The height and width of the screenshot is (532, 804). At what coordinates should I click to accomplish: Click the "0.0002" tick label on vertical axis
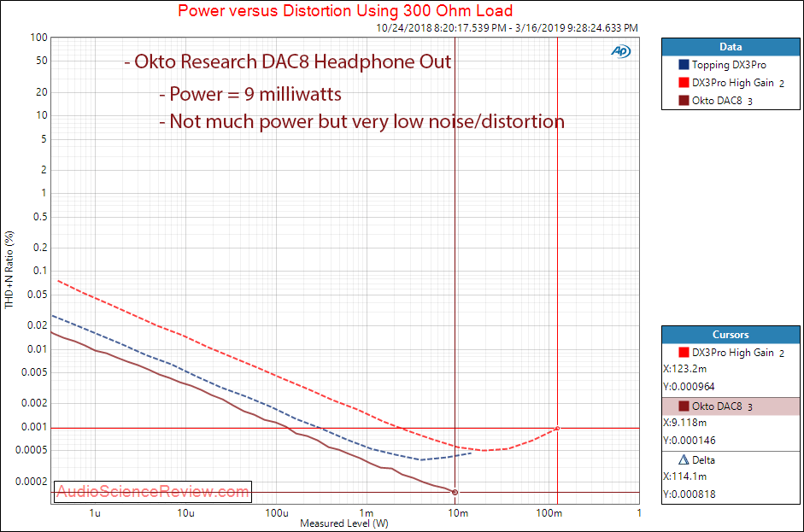coord(32,482)
